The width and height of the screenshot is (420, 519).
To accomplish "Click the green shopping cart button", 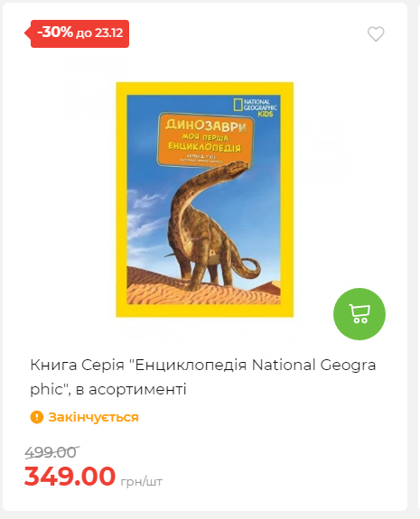I will pyautogui.click(x=359, y=314).
